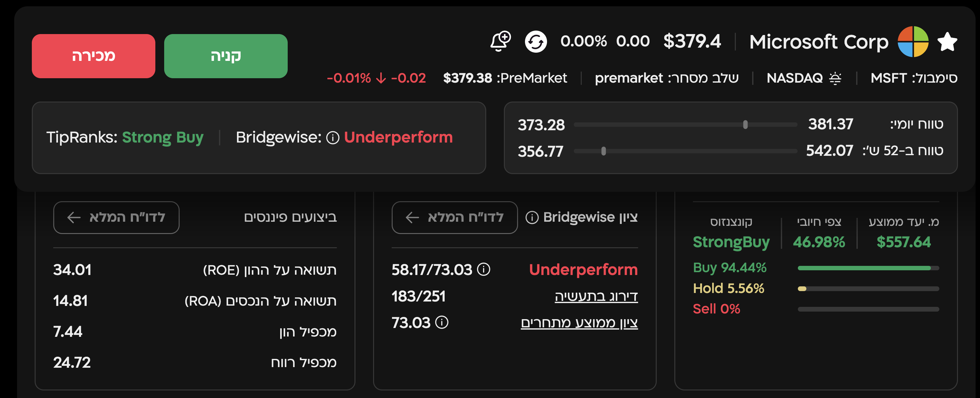Viewport: 980px width, 398px height.
Task: Click info icon beside 73.03 competitor score
Action: click(442, 322)
